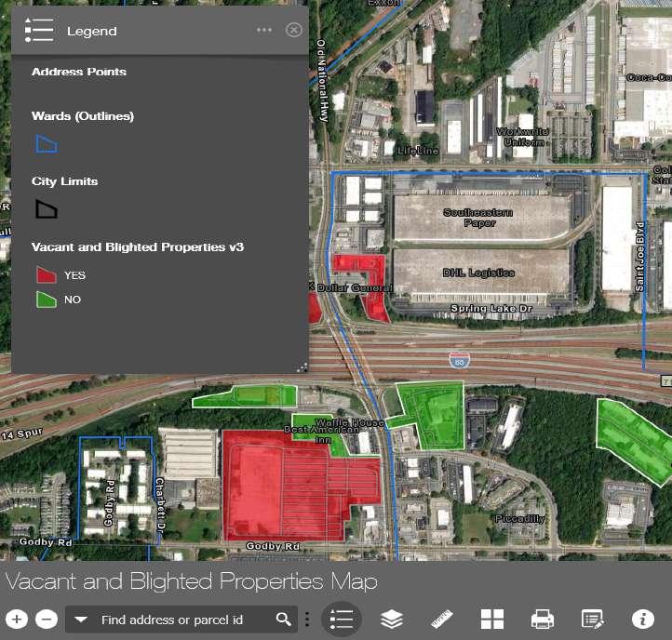Click the LifeLine map label
The height and width of the screenshot is (640, 672).
418,151
